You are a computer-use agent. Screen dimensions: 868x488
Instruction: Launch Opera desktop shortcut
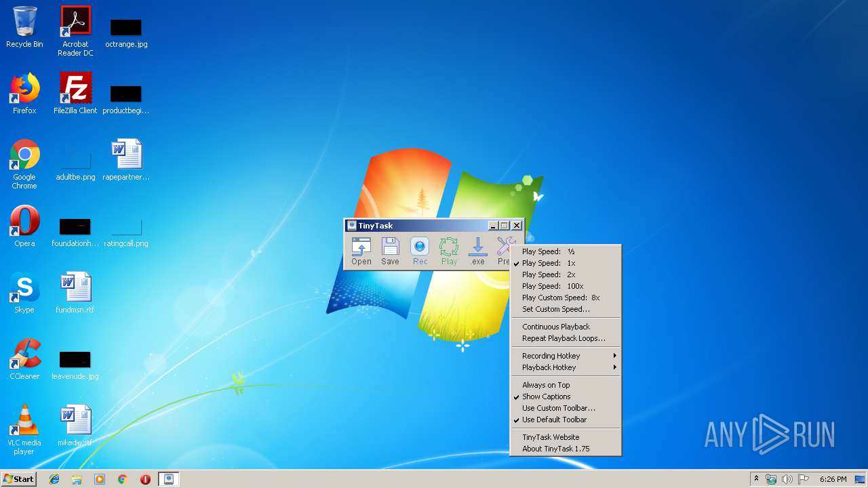[24, 226]
